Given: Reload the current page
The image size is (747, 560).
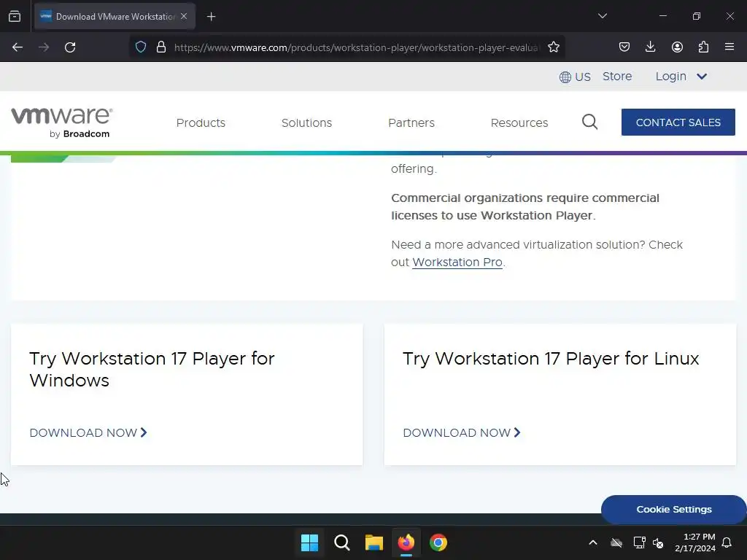Looking at the screenshot, I should pos(70,47).
